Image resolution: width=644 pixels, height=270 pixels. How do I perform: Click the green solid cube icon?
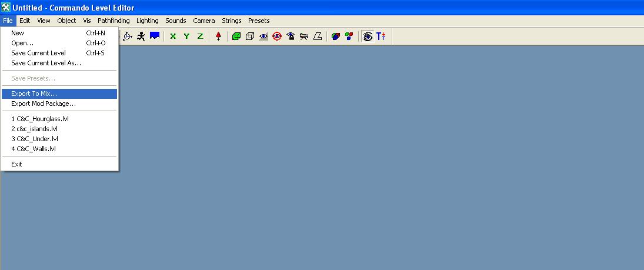[x=236, y=36]
